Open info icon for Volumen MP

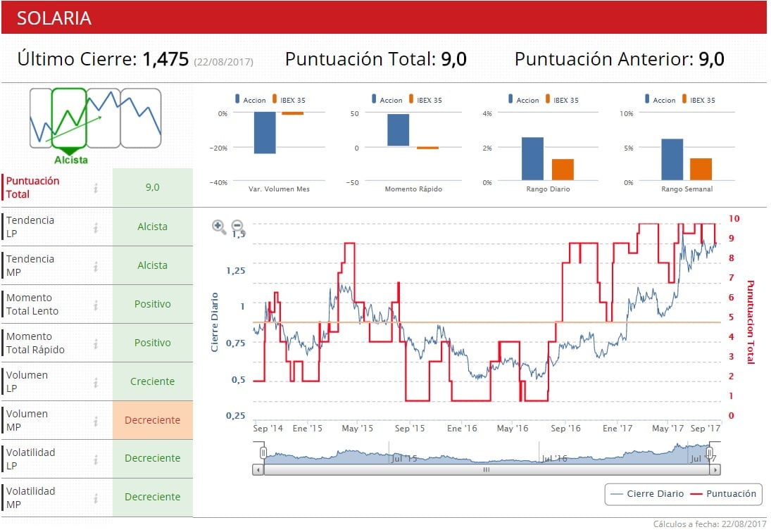coord(96,421)
